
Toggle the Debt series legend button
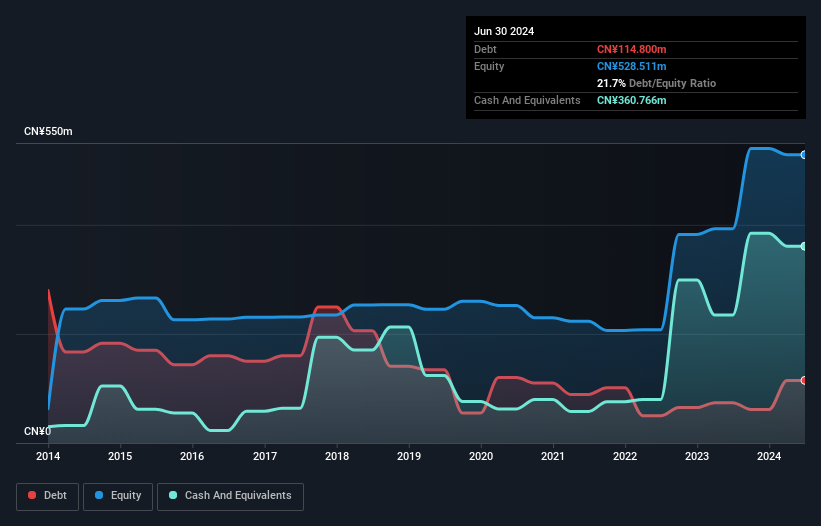pyautogui.click(x=48, y=496)
